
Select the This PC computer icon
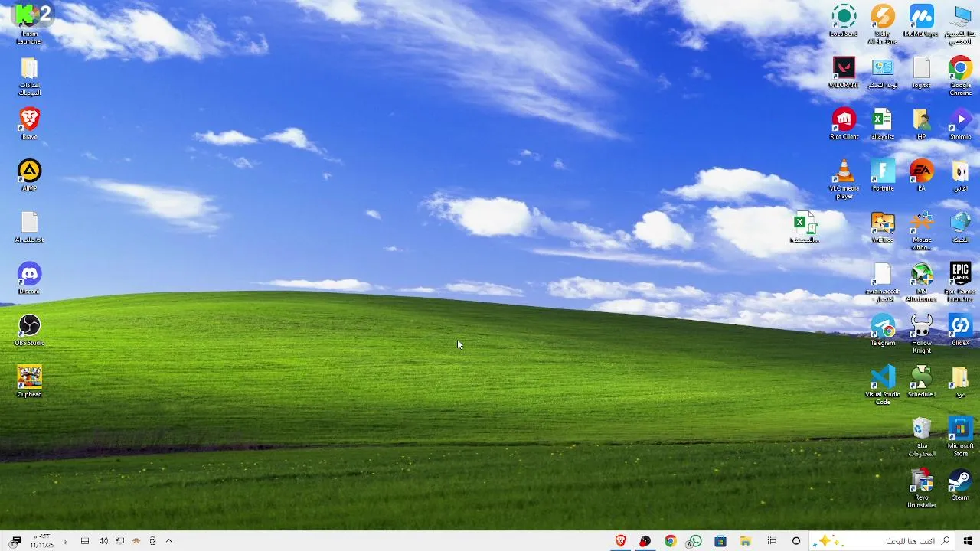(x=960, y=24)
